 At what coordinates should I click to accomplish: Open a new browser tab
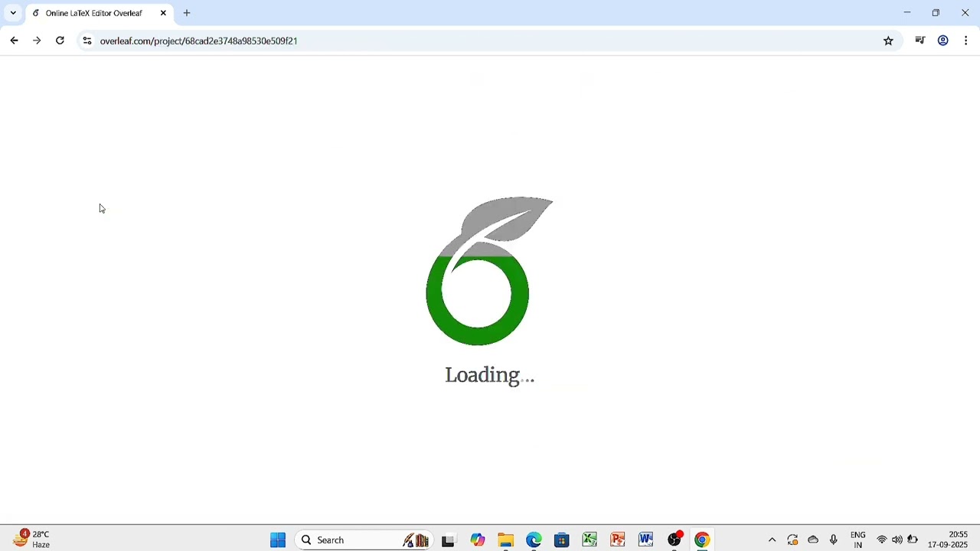187,13
